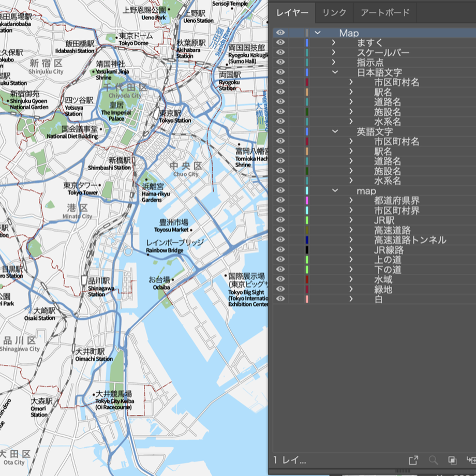Click the black color bar of JR線路

307,249
